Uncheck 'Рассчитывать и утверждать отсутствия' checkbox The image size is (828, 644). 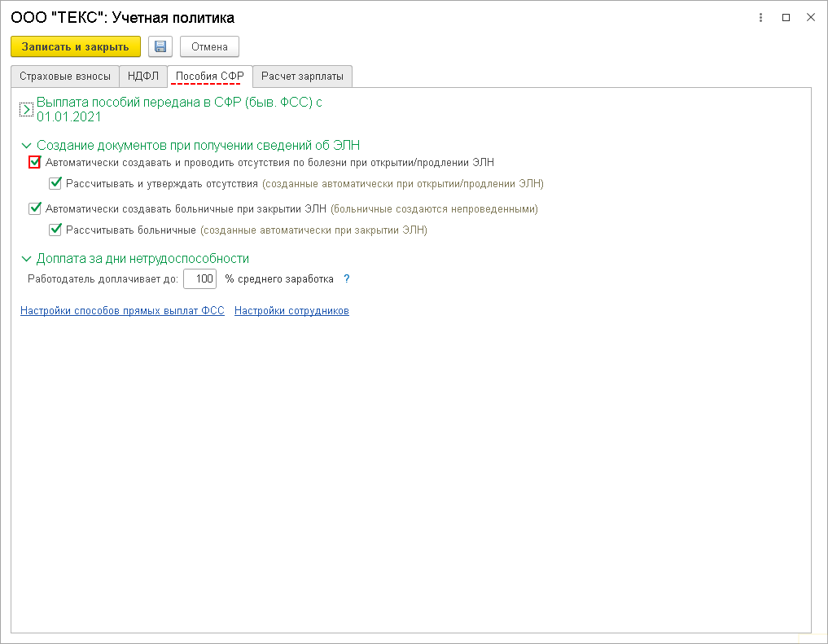(55, 183)
